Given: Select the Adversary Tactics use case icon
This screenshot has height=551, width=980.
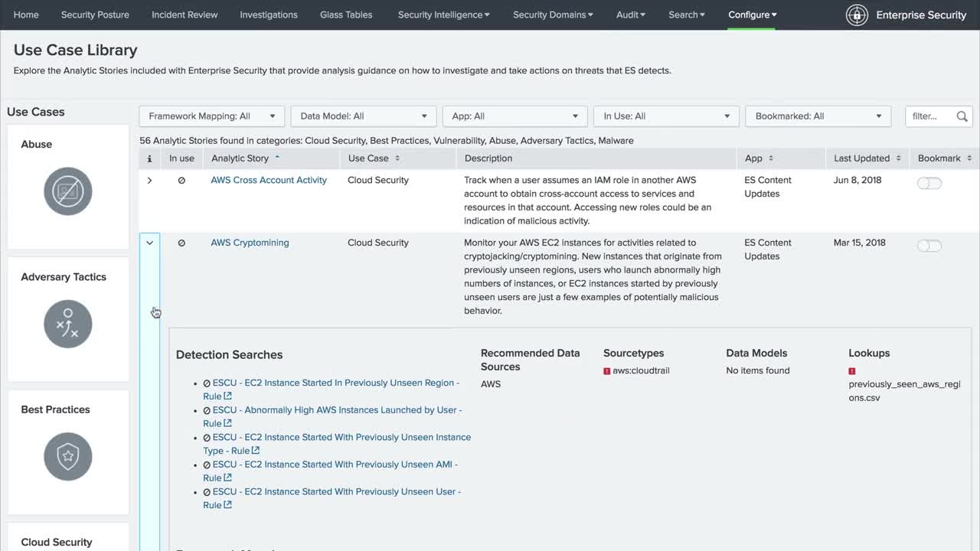Looking at the screenshot, I should coord(68,324).
